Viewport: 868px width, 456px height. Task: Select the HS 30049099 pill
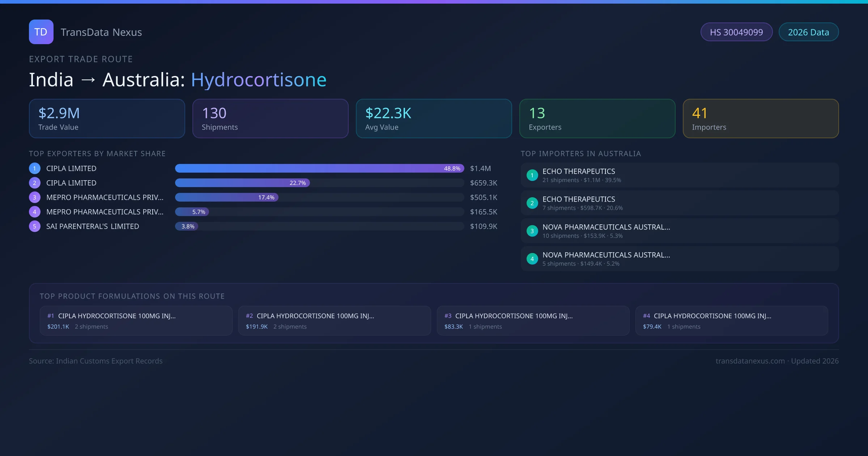736,32
